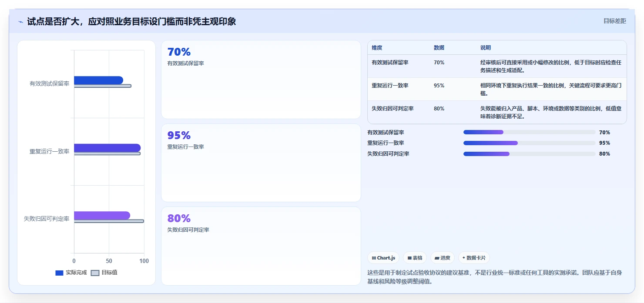Click the purple 失败归因可判定率 actual bar
This screenshot has width=644, height=303.
[102, 216]
